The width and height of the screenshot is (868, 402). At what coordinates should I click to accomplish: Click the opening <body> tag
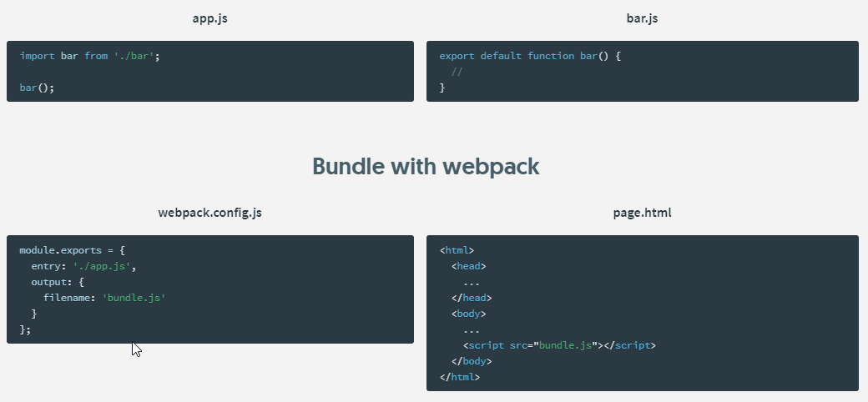468,314
